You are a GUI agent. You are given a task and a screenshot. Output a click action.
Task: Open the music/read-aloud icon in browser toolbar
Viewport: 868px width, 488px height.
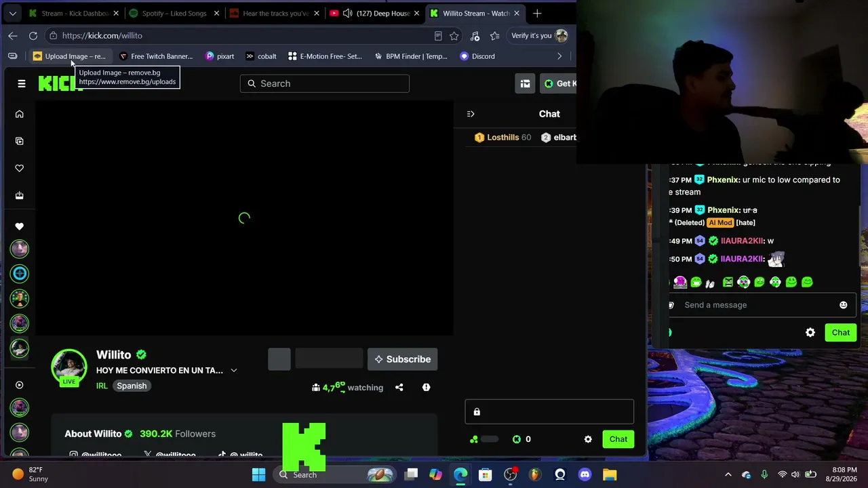click(475, 35)
